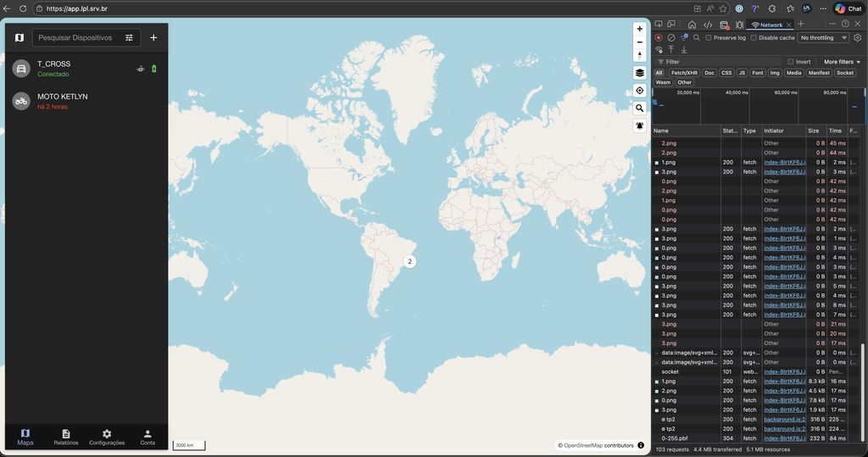
Task: Switch to Mapa bottom tab
Action: pos(25,437)
